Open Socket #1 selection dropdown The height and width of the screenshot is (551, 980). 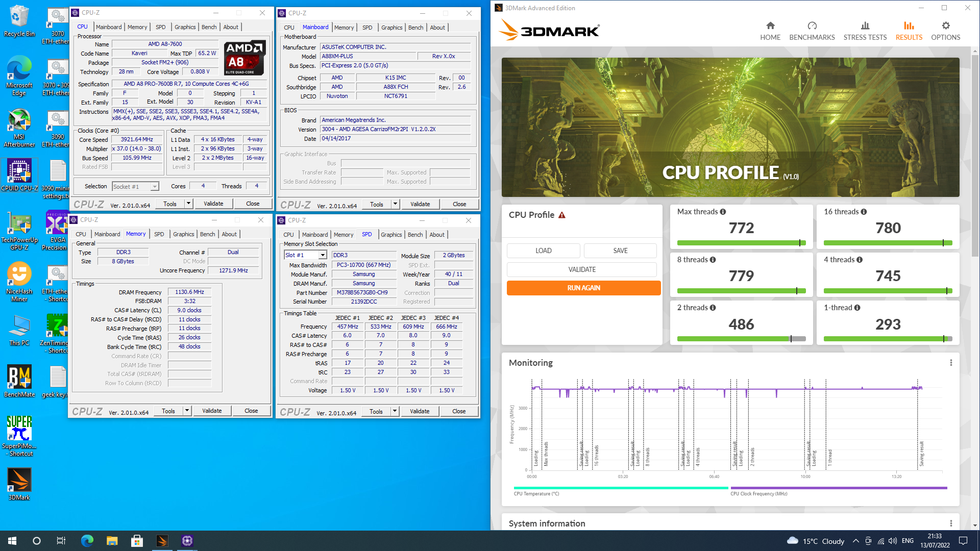[136, 187]
